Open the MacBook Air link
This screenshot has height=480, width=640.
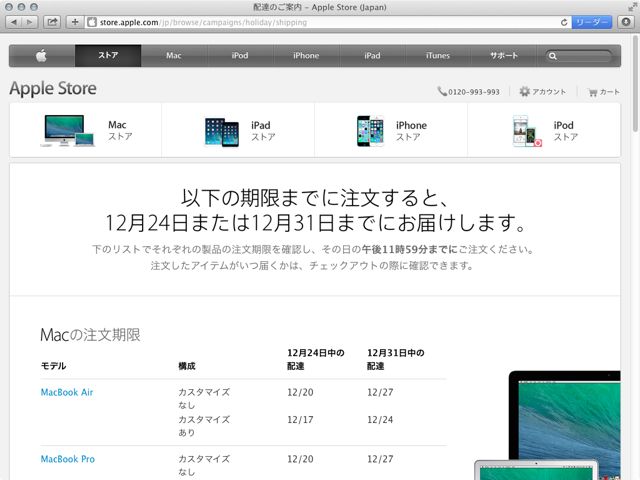click(67, 392)
